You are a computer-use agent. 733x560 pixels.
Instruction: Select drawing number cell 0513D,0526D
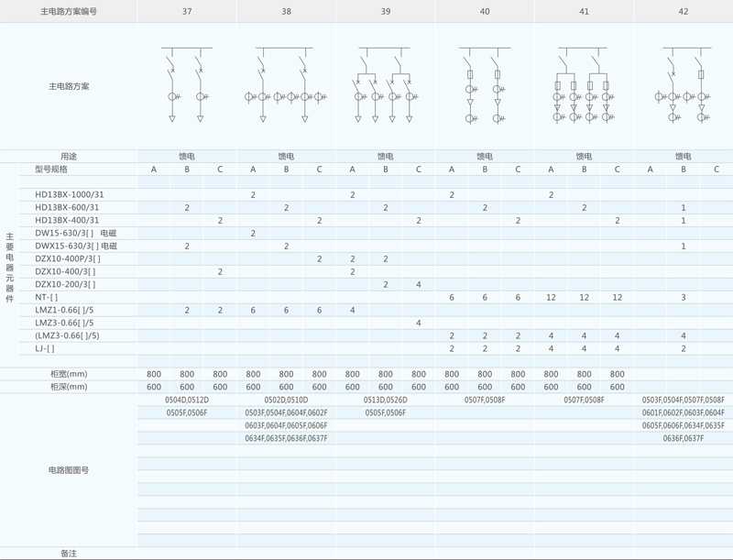[x=385, y=401]
